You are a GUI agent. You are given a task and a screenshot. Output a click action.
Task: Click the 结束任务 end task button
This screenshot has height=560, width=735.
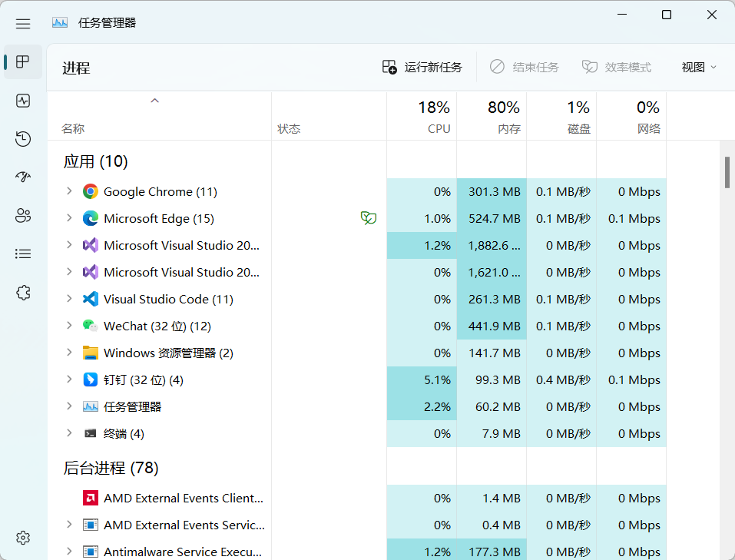525,68
